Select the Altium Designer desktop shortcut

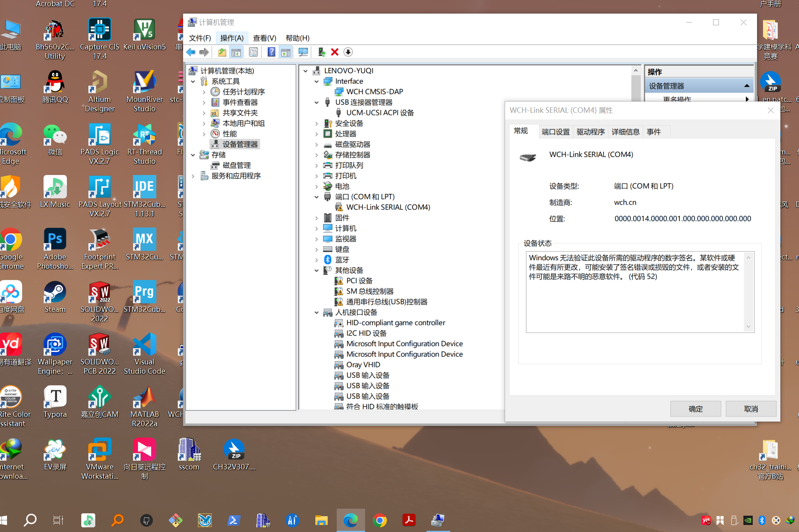(x=100, y=92)
